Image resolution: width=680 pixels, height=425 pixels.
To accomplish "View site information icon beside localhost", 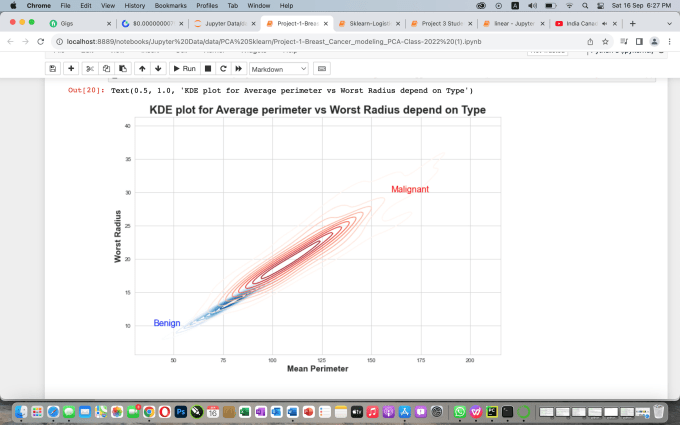I will pos(59,42).
